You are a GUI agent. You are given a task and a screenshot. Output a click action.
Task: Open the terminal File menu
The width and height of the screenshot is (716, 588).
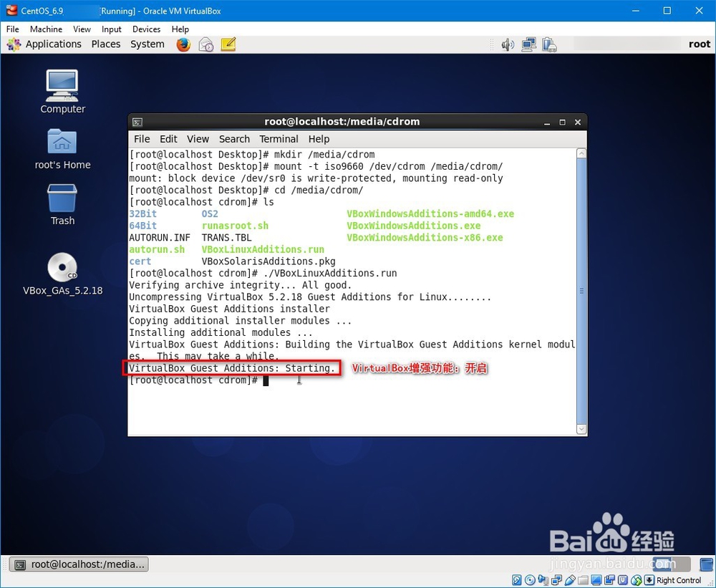(x=142, y=139)
